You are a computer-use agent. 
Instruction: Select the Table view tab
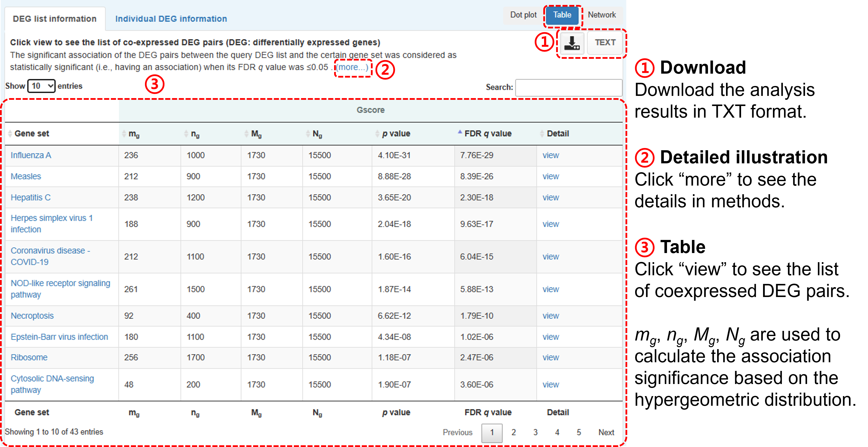[x=562, y=15]
